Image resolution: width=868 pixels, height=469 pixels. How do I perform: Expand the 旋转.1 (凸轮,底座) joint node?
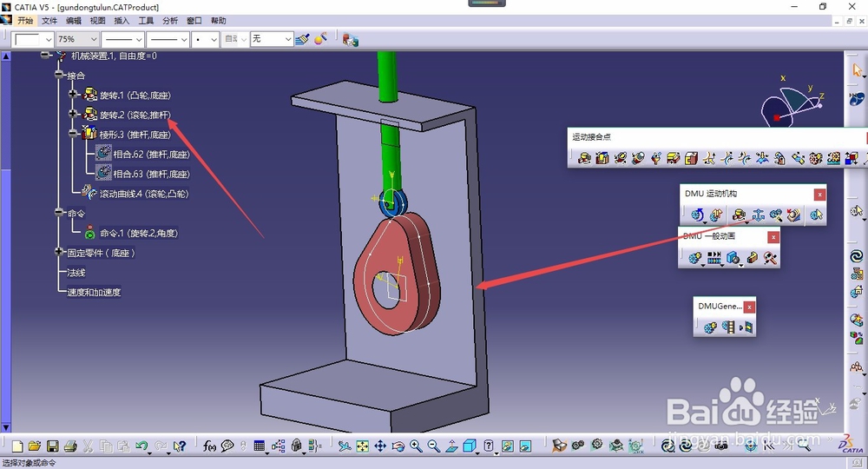pyautogui.click(x=73, y=94)
